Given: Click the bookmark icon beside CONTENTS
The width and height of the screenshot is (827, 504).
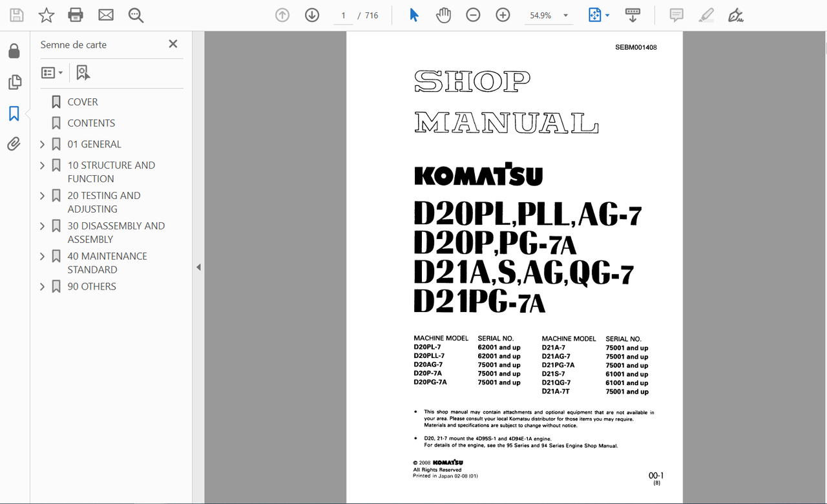Looking at the screenshot, I should pyautogui.click(x=56, y=123).
